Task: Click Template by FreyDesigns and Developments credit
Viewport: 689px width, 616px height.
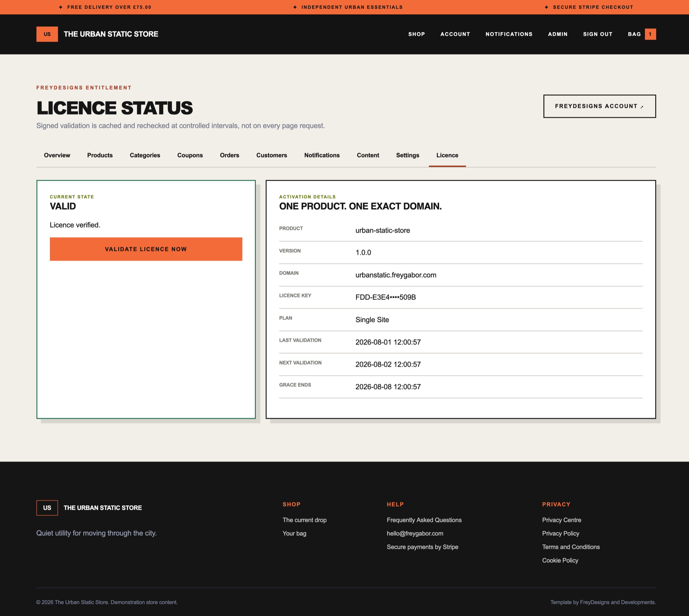Action: tap(603, 602)
